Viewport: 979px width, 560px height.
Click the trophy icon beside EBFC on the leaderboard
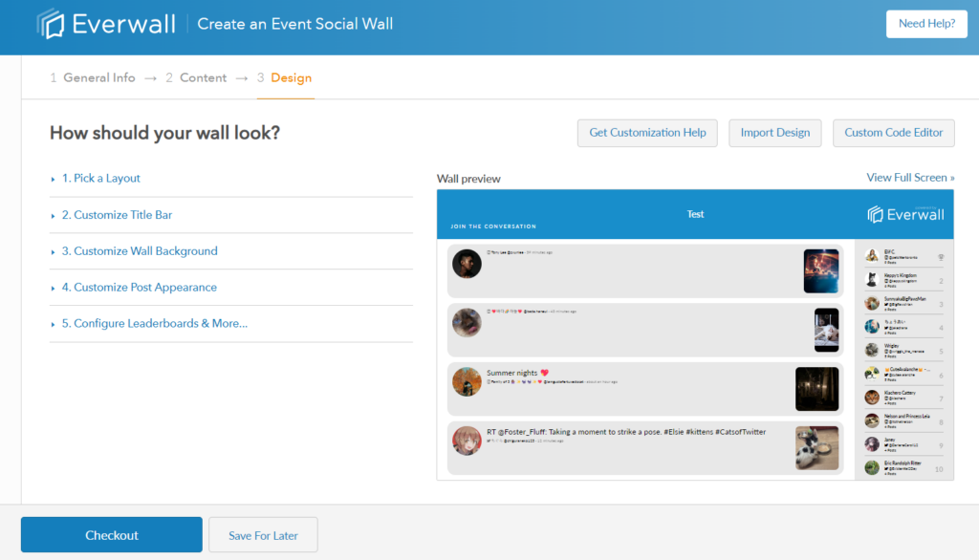click(x=943, y=256)
